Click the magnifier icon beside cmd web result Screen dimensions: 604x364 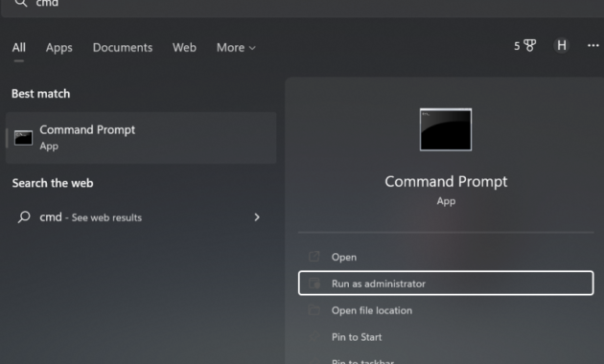(24, 217)
